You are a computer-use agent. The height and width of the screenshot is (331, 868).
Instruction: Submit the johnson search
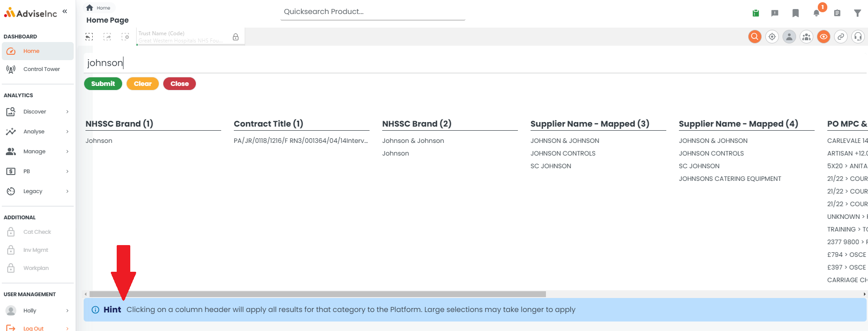(103, 84)
